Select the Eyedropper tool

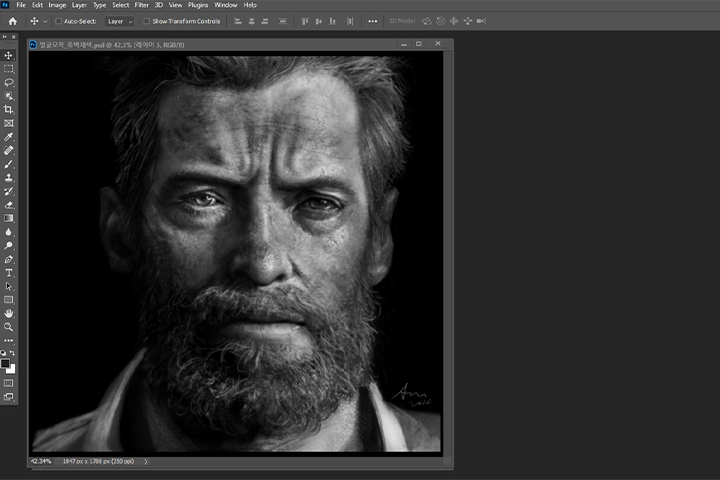[x=9, y=137]
